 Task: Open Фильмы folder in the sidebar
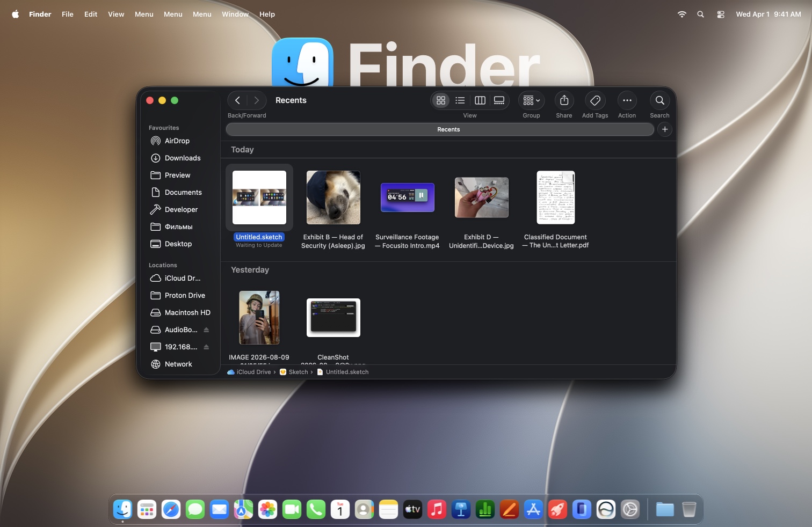point(180,226)
